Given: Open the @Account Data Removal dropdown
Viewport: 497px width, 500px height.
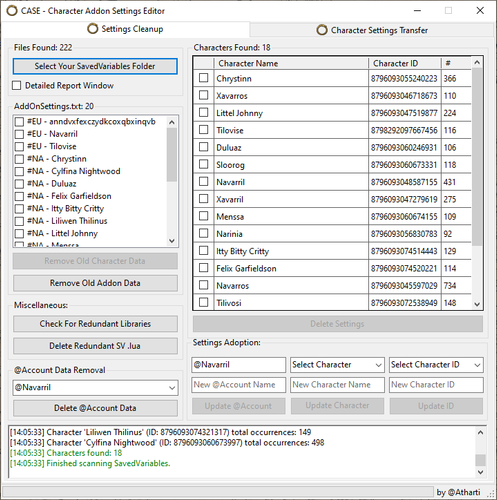Looking at the screenshot, I should [95, 388].
